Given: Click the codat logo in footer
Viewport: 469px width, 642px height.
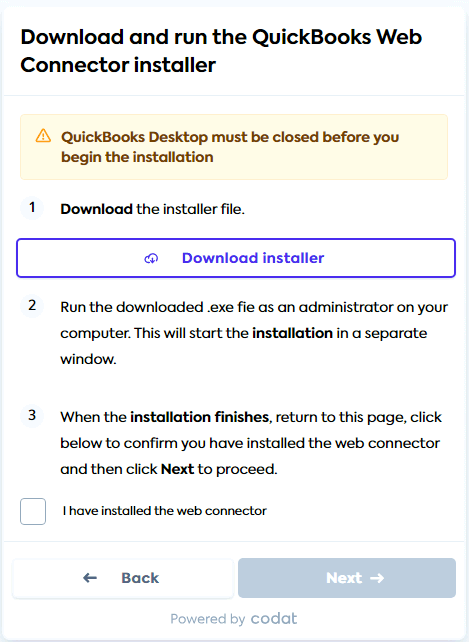Looking at the screenshot, I should point(274,618).
